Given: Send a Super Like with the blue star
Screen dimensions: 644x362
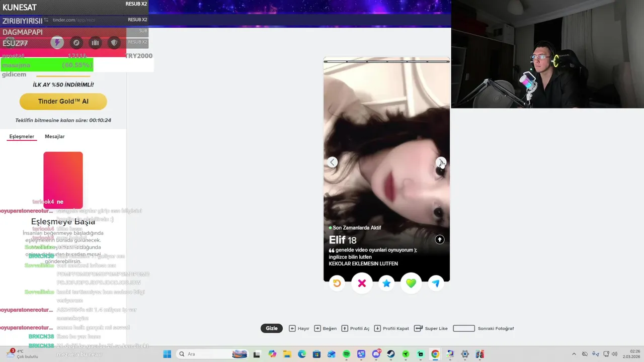Looking at the screenshot, I should pyautogui.click(x=386, y=283).
